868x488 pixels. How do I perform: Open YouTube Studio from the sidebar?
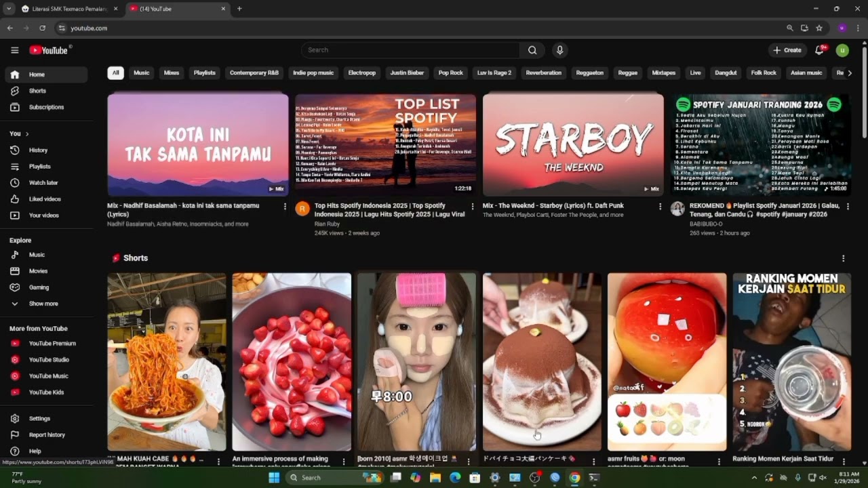[46, 360]
